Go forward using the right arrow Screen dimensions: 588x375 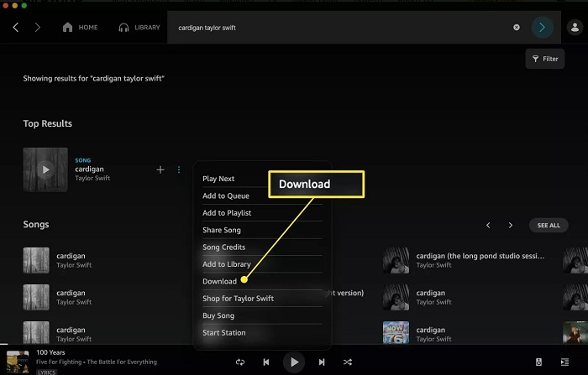(37, 28)
